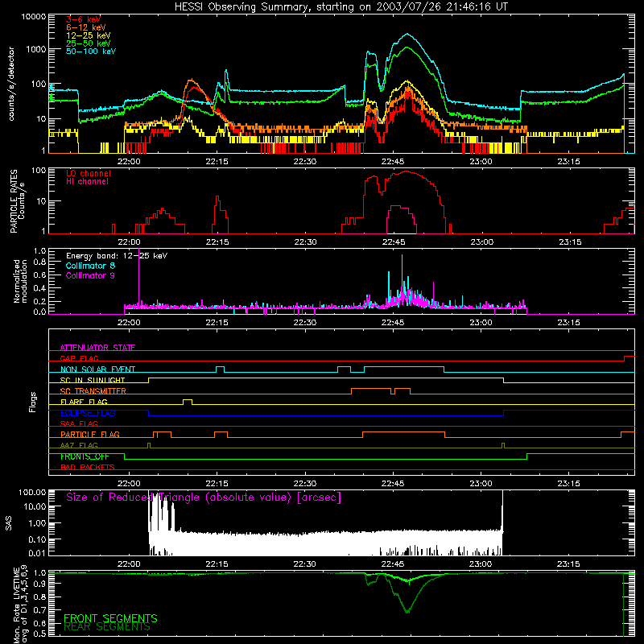
Task: Click the FLARE FLAG label
Action: click(x=84, y=402)
